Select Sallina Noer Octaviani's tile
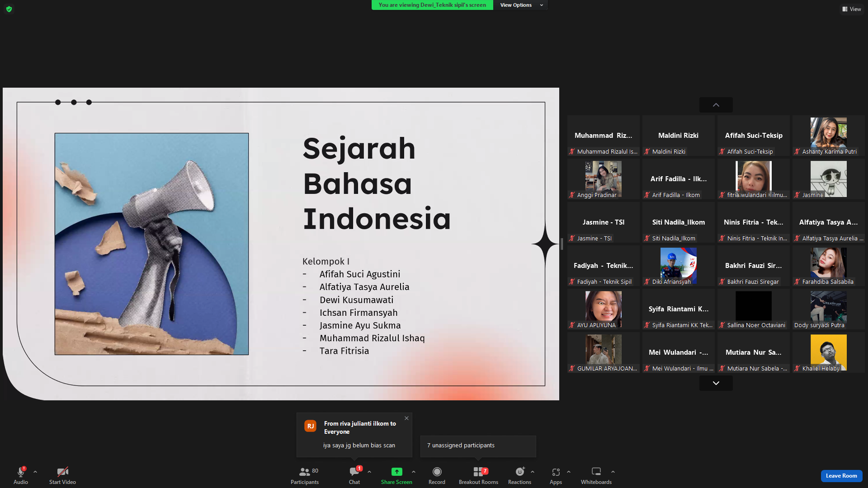Viewport: 868px width, 488px height. (x=754, y=309)
